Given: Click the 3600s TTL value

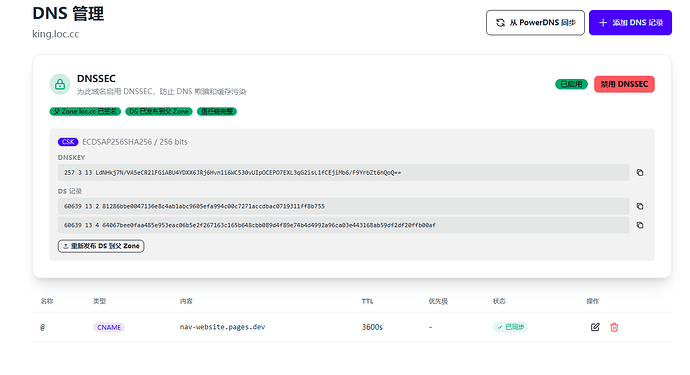Looking at the screenshot, I should pyautogui.click(x=372, y=327).
